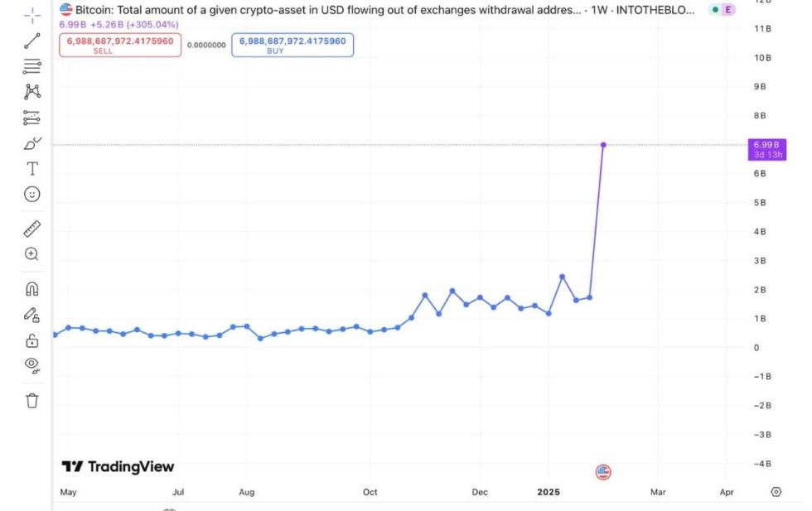The image size is (812, 511).
Task: Select the crosshair cursor tool
Action: click(x=32, y=15)
